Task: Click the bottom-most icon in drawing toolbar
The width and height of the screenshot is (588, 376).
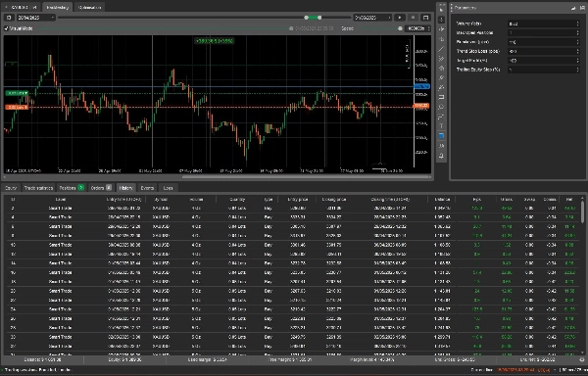Action: 441,156
